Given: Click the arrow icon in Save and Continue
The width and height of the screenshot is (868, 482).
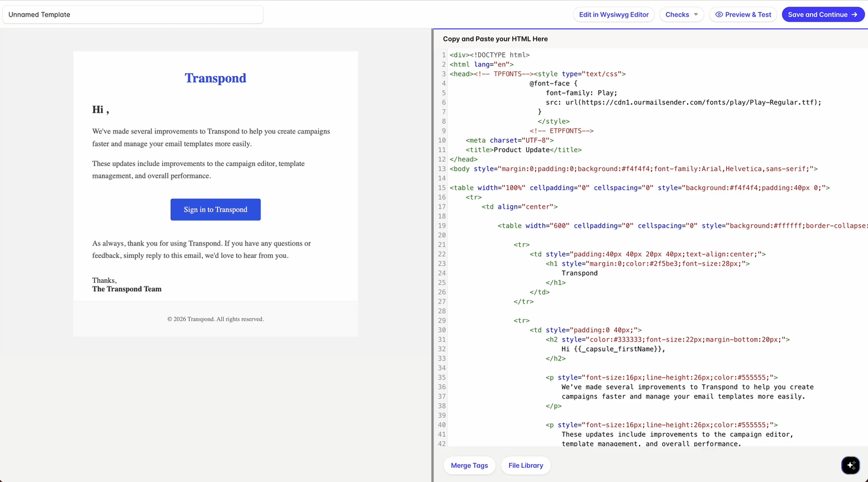Looking at the screenshot, I should click(854, 15).
